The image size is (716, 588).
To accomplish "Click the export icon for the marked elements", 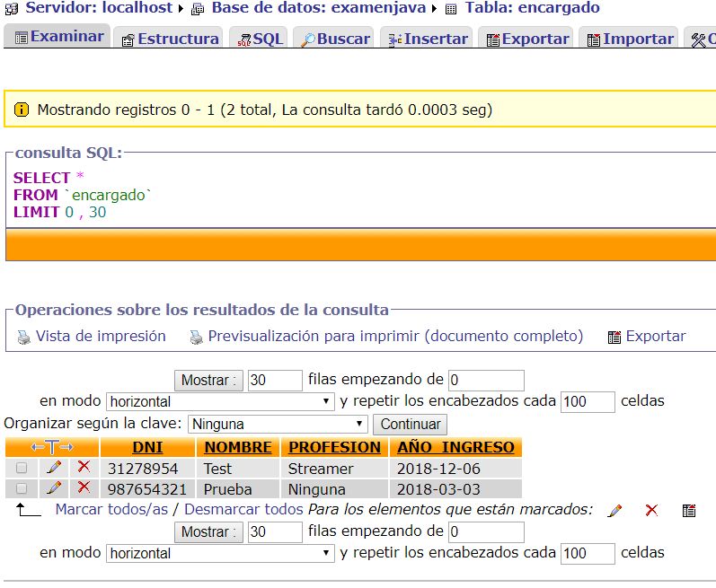I will pyautogui.click(x=689, y=511).
